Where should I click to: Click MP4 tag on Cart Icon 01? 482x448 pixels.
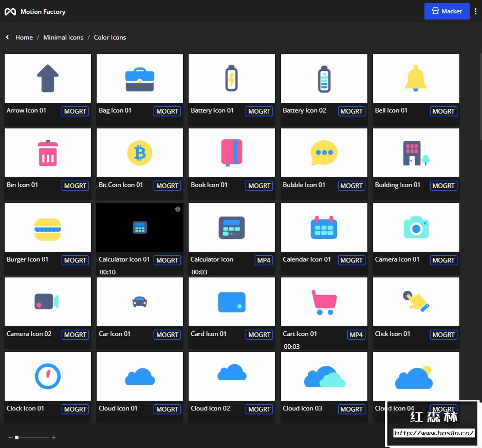(356, 334)
